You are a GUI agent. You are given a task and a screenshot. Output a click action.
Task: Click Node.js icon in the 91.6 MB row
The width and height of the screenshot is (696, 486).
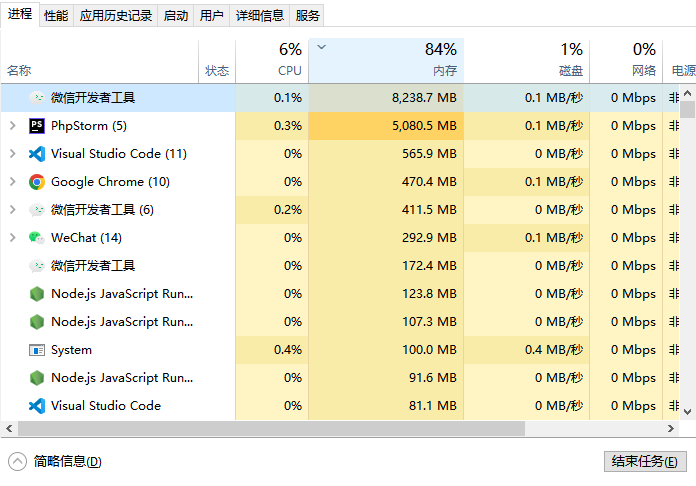tap(37, 378)
